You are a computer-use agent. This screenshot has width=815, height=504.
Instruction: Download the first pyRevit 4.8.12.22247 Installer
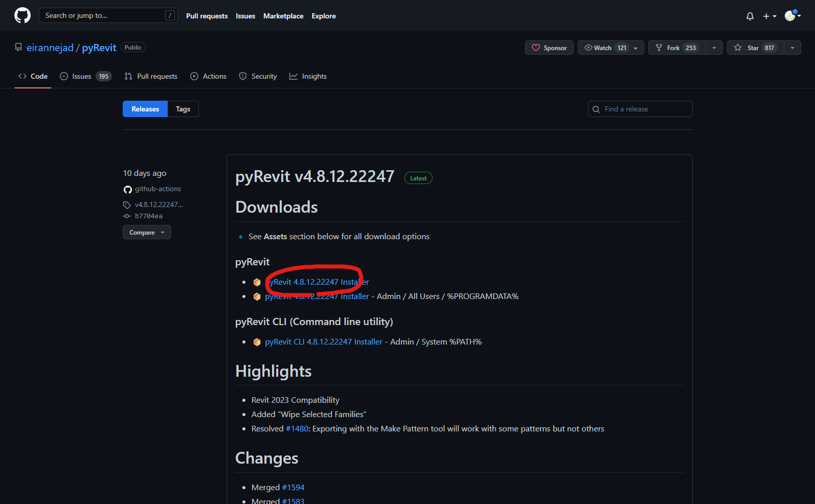(317, 282)
